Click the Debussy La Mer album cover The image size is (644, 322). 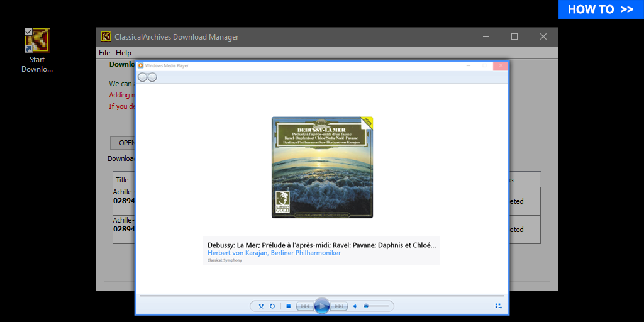coord(322,167)
